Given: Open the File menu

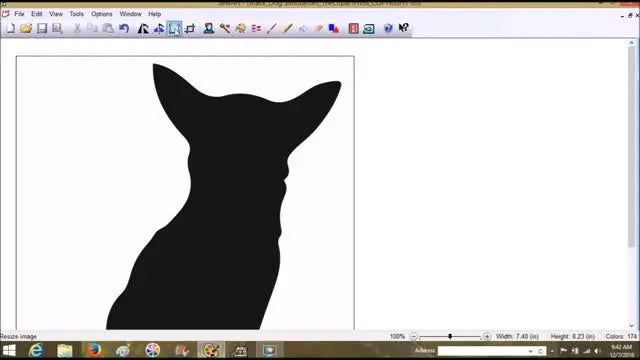Looking at the screenshot, I should click(19, 14).
